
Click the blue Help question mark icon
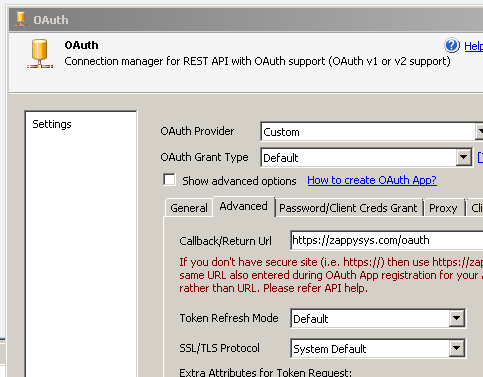(x=452, y=45)
